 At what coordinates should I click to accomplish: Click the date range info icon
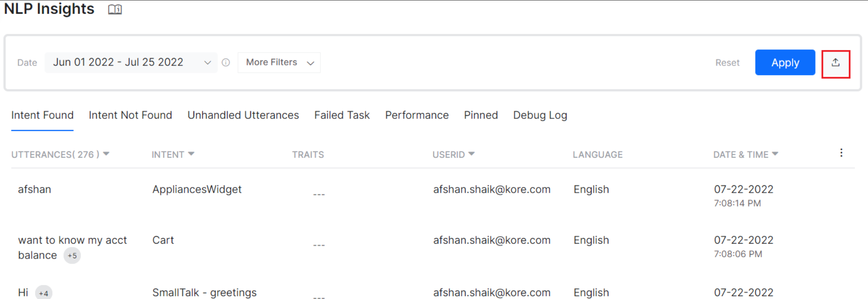(226, 63)
